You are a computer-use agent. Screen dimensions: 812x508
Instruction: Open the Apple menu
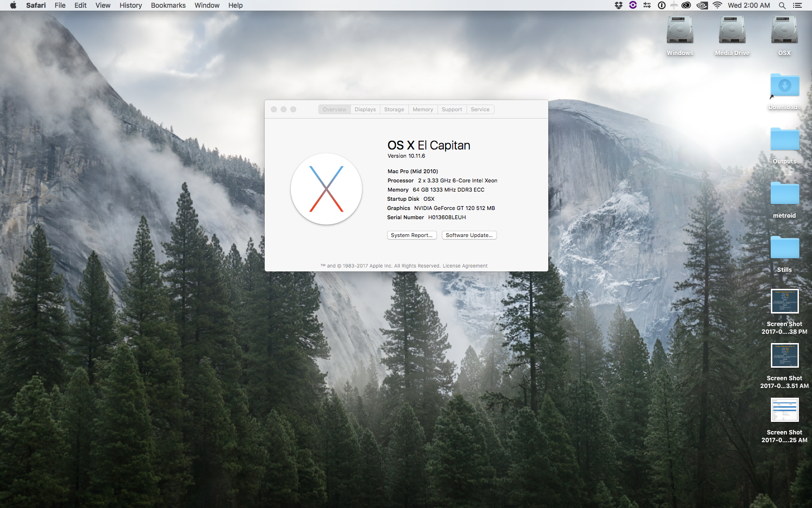[x=13, y=5]
